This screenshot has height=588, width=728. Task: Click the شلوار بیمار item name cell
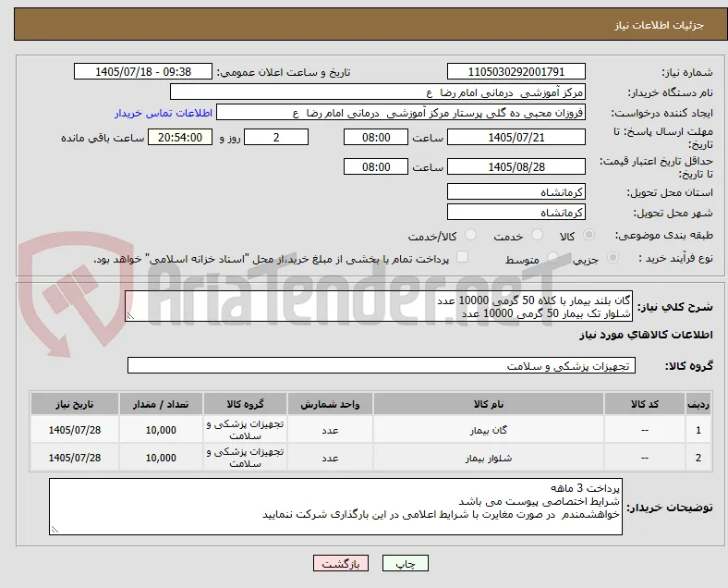point(489,458)
